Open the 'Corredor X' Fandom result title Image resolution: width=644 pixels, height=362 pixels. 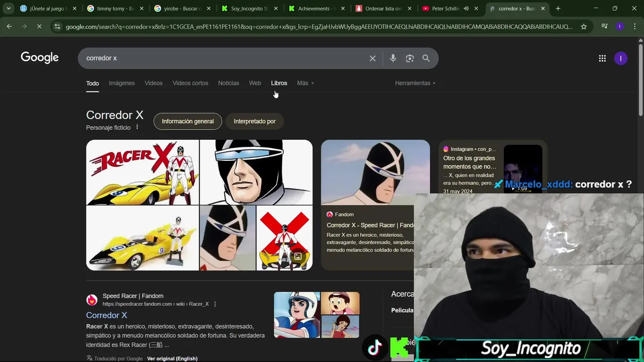tap(107, 315)
